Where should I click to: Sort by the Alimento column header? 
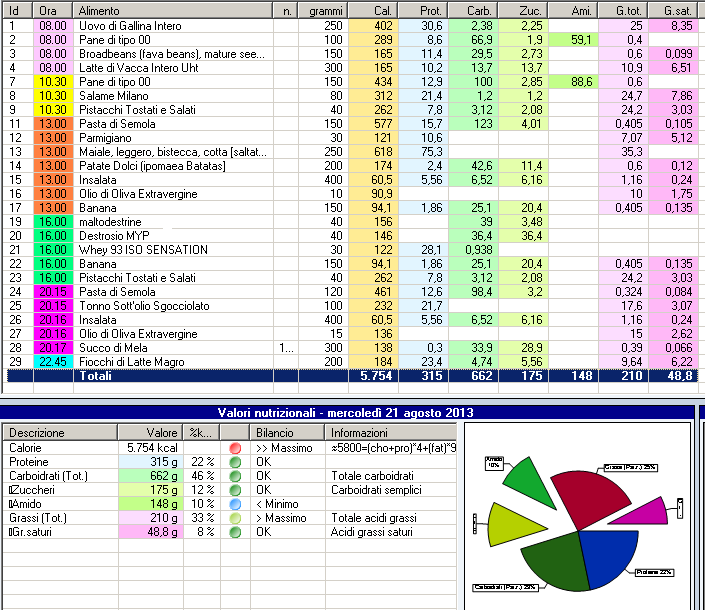[170, 10]
